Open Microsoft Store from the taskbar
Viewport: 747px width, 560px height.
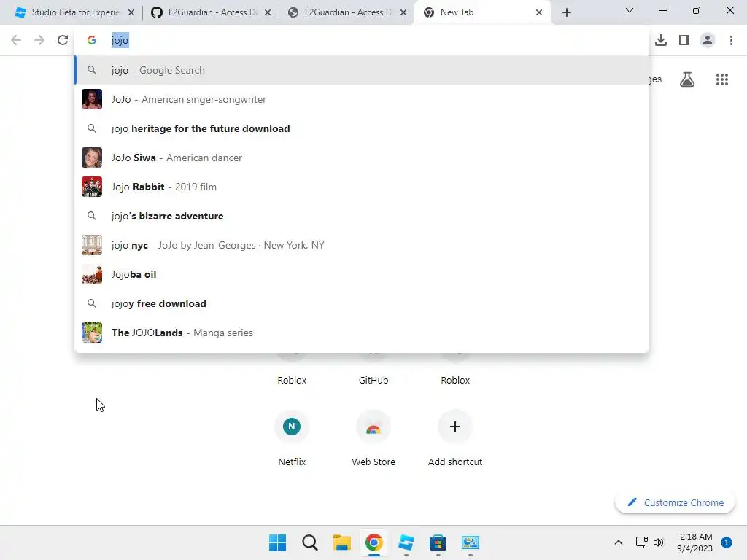click(438, 542)
